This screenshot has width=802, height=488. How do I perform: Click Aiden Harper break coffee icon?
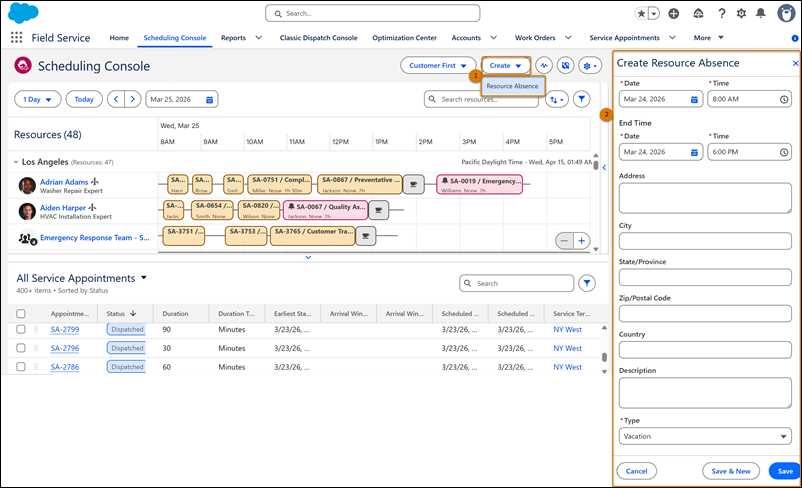coord(378,210)
